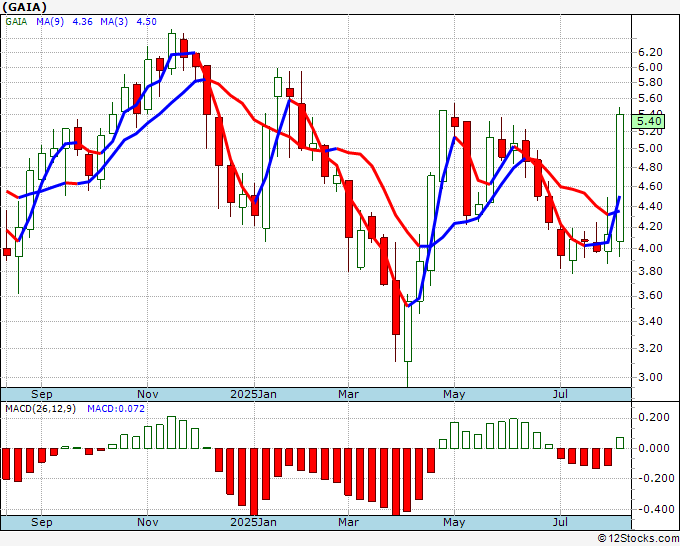Click the 5.00 price axis label

(650, 148)
